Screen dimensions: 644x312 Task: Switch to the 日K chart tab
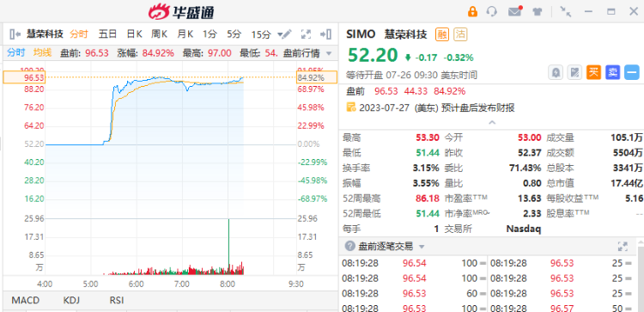pos(134,34)
